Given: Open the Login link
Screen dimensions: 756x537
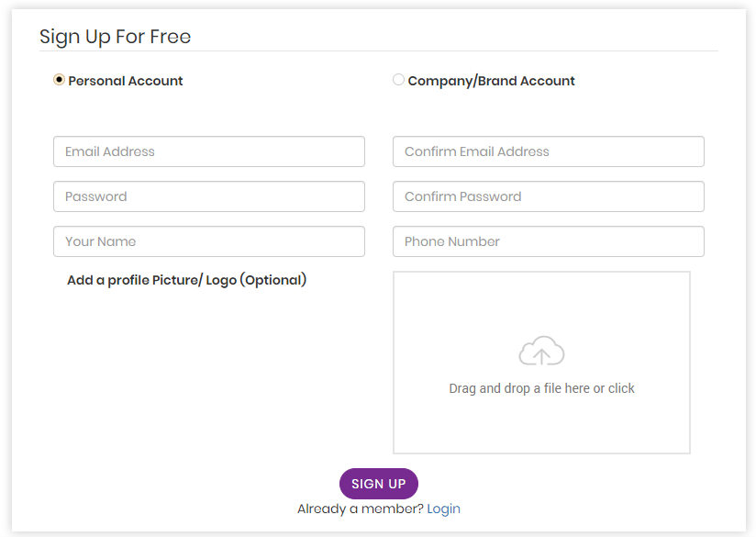Looking at the screenshot, I should coord(443,509).
